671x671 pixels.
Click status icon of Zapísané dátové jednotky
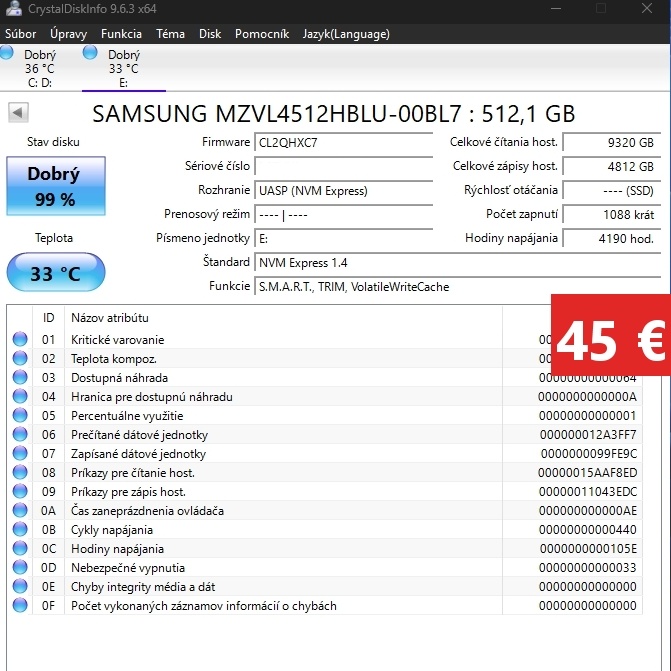[x=20, y=453]
